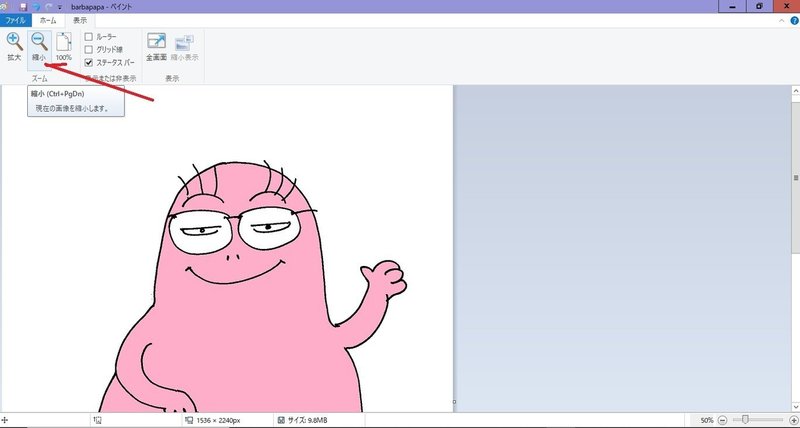Viewport: 800px width, 428px height.
Task: Click the vertical scrollbar up arrow
Action: [x=795, y=91]
